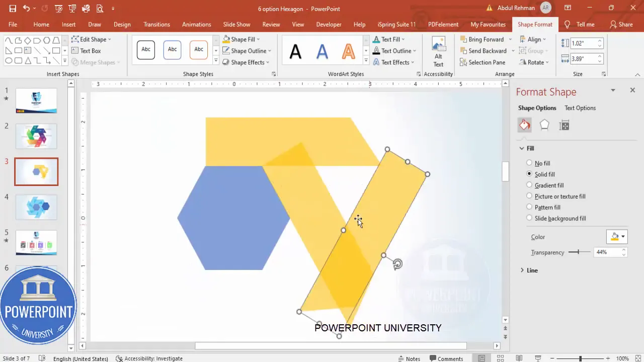The width and height of the screenshot is (644, 362).
Task: Select the orange WordArt A style
Action: click(348, 51)
